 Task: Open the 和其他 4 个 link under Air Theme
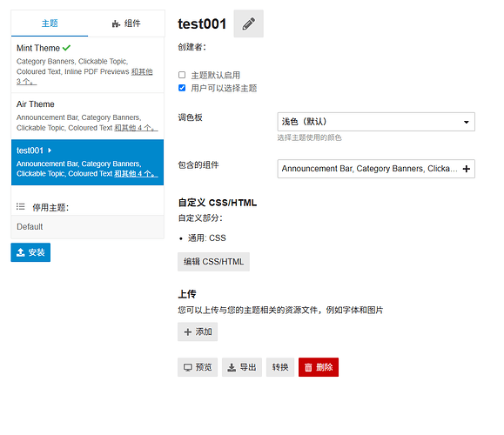coord(136,128)
